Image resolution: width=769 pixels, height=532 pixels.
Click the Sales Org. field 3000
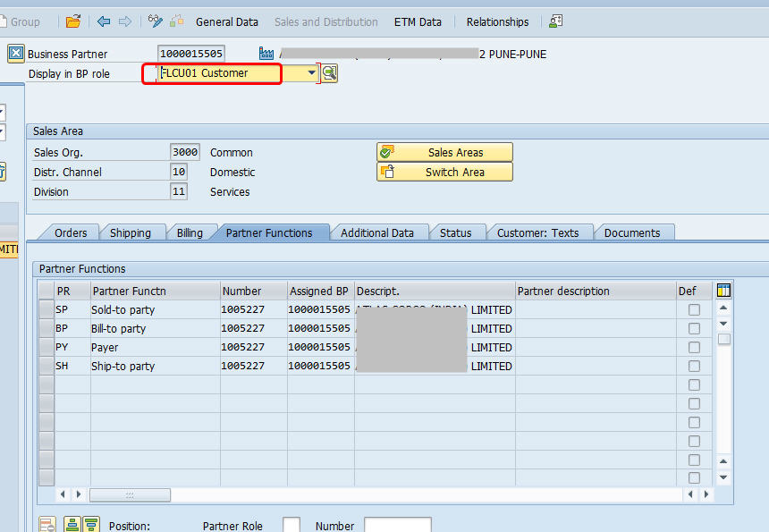point(185,152)
